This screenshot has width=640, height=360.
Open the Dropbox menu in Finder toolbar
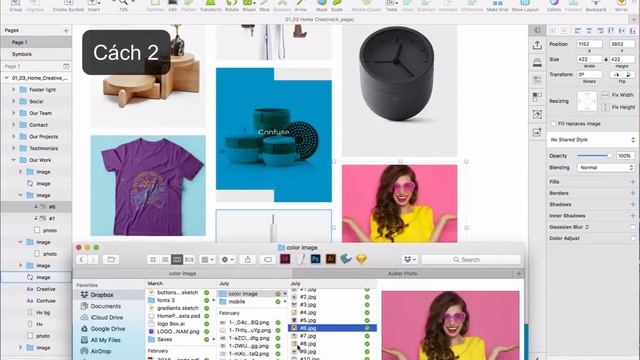click(x=409, y=260)
